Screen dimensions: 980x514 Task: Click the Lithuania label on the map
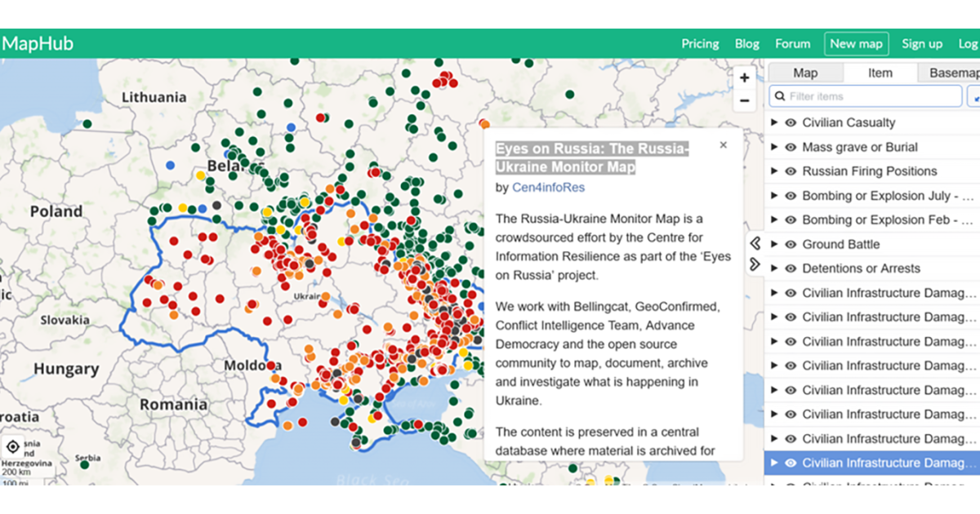pyautogui.click(x=154, y=97)
